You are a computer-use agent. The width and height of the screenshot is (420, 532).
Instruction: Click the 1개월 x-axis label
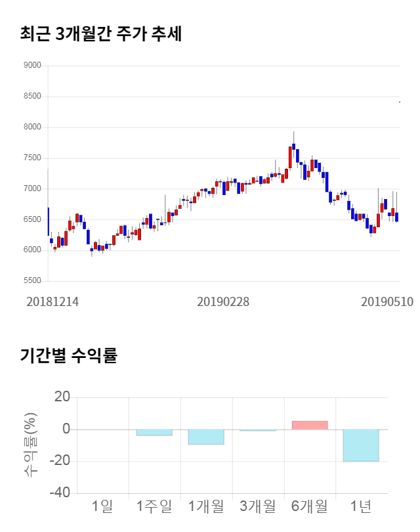[x=206, y=506]
